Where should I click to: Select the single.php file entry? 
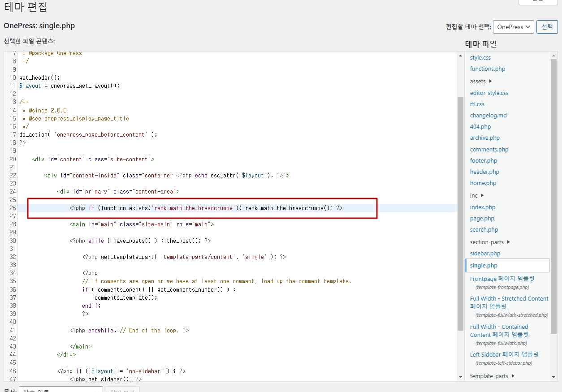tap(507, 265)
